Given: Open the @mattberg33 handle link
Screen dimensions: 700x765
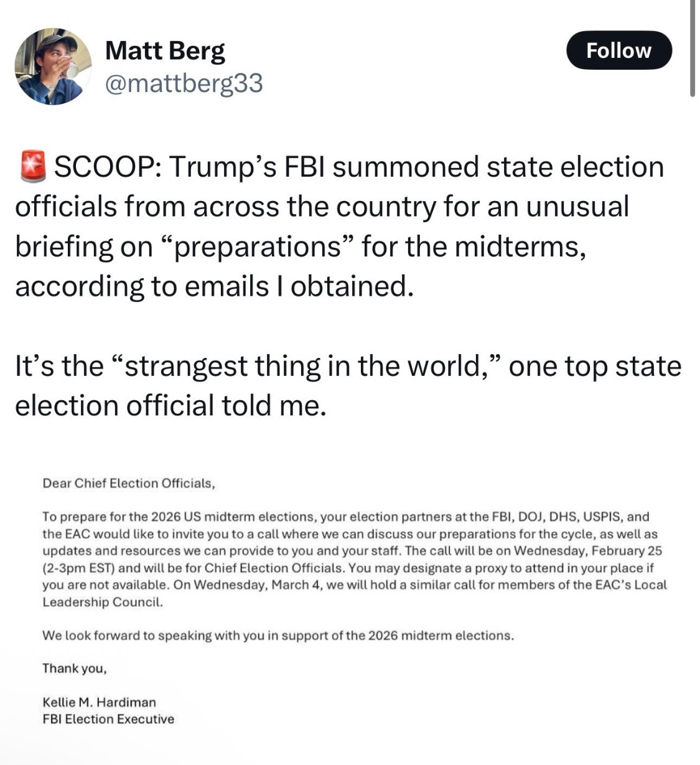Looking at the screenshot, I should tap(184, 83).
